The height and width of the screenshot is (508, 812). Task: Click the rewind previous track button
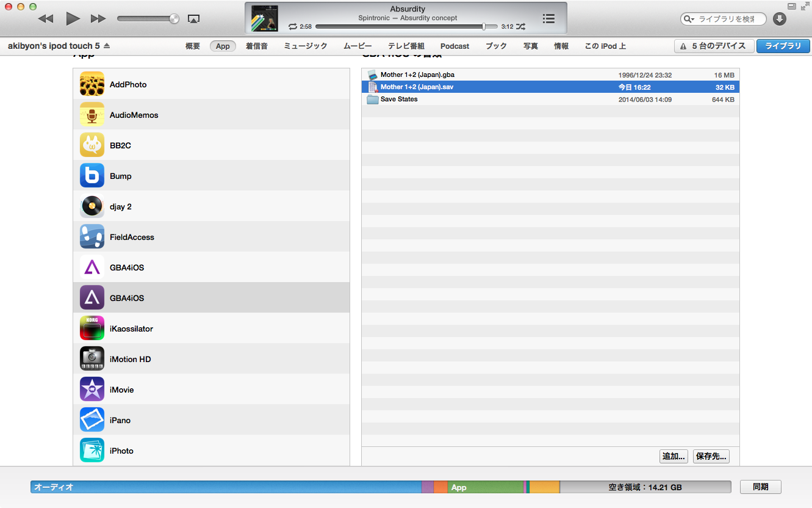[x=46, y=19]
